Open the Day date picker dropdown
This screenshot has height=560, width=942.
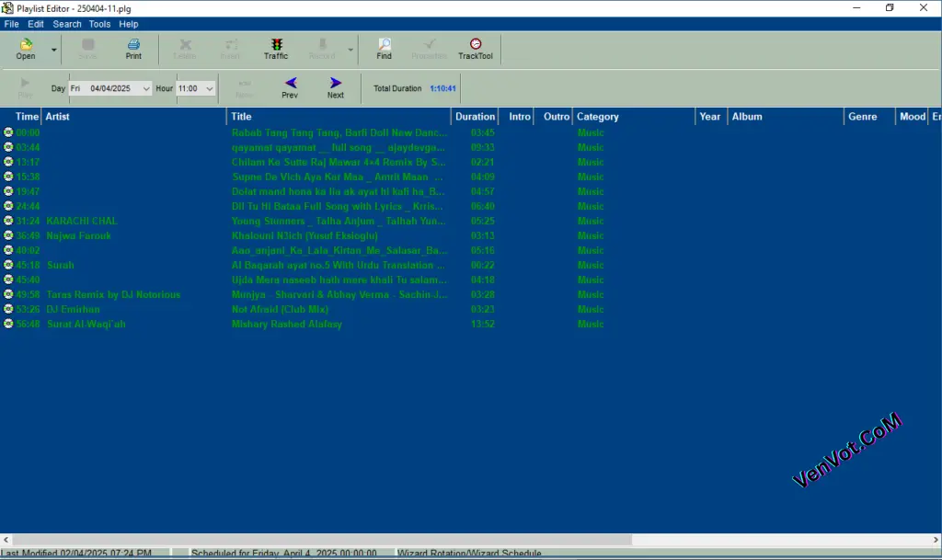[146, 88]
